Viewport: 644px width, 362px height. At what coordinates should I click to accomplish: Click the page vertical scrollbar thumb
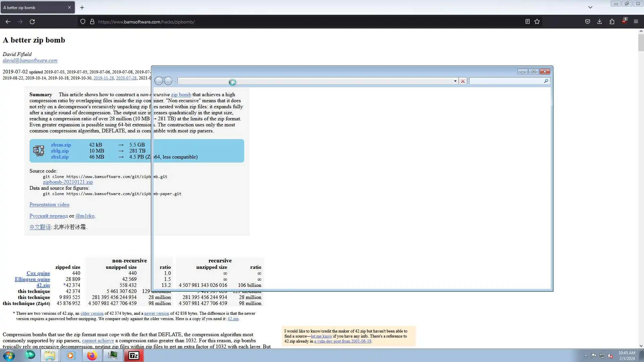641,43
